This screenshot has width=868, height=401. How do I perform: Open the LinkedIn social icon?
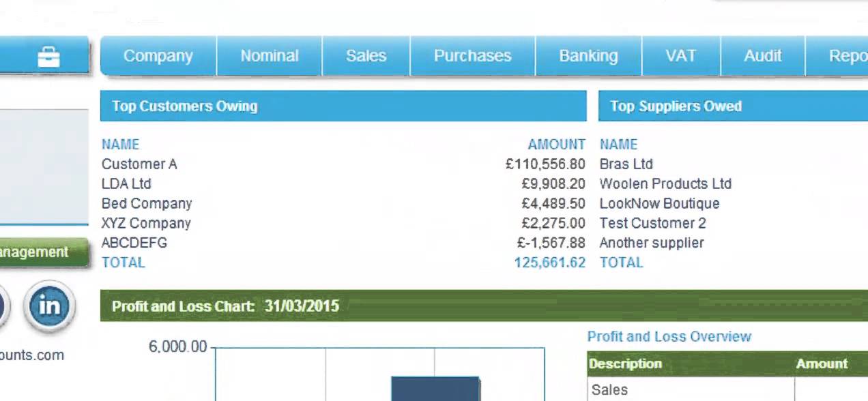49,306
